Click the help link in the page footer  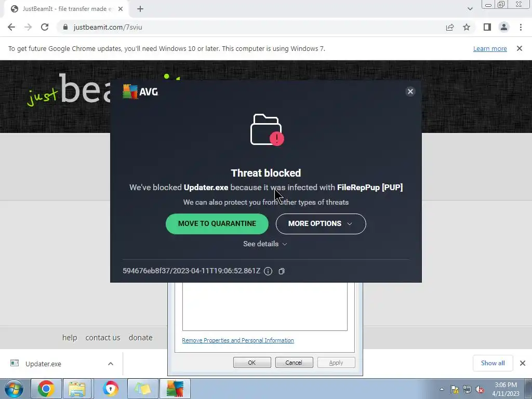[70, 338]
